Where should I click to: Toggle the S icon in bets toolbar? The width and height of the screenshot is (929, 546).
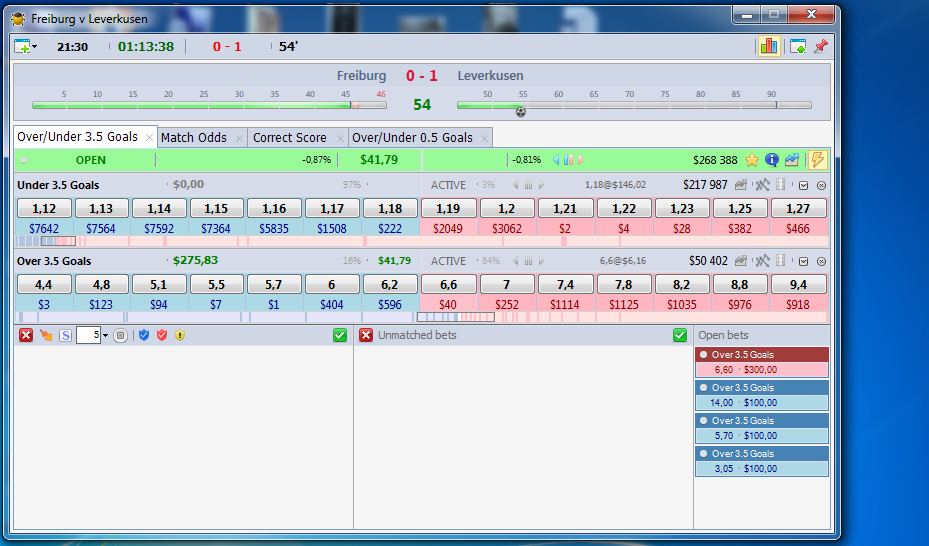tap(65, 336)
